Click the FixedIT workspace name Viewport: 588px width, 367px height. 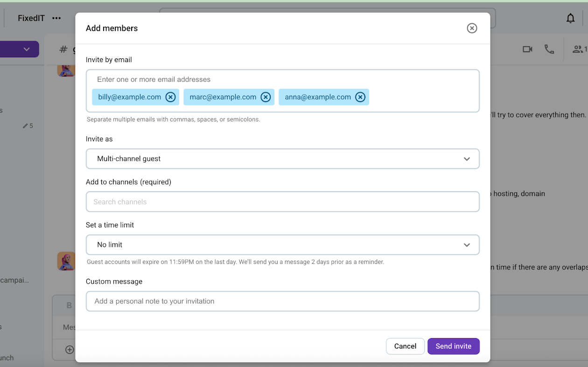pos(31,18)
